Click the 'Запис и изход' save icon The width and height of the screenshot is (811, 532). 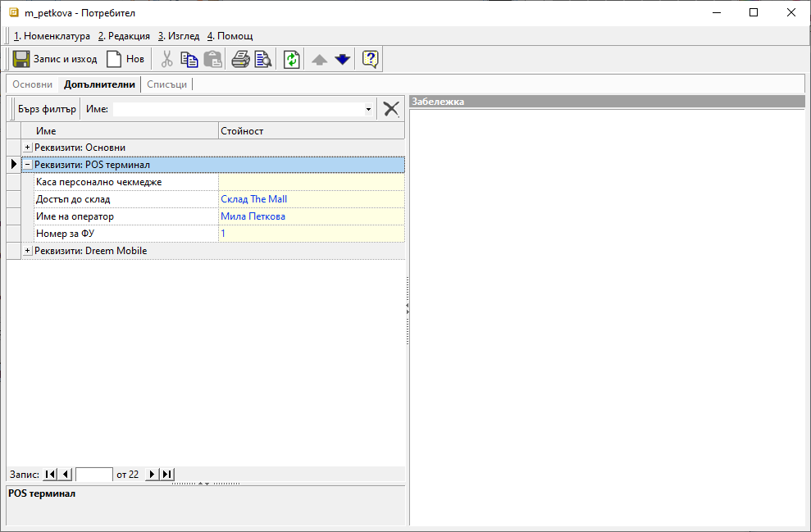click(22, 59)
